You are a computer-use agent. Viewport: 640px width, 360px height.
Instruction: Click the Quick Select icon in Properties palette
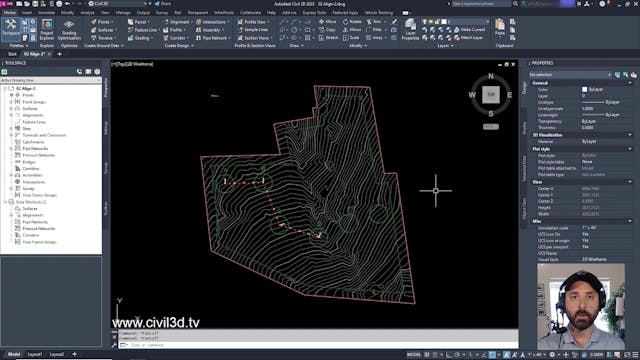pyautogui.click(x=633, y=75)
